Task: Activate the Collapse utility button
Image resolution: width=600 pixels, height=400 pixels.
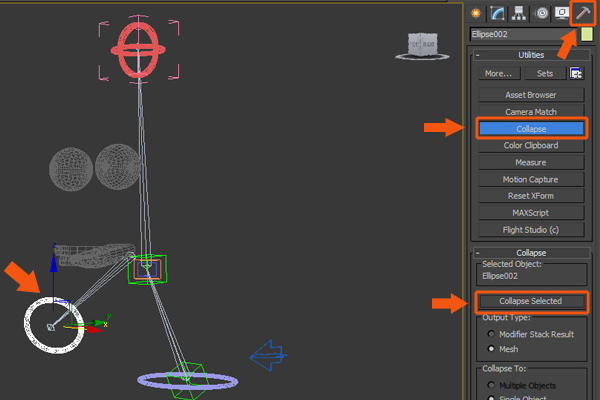Action: (x=531, y=129)
